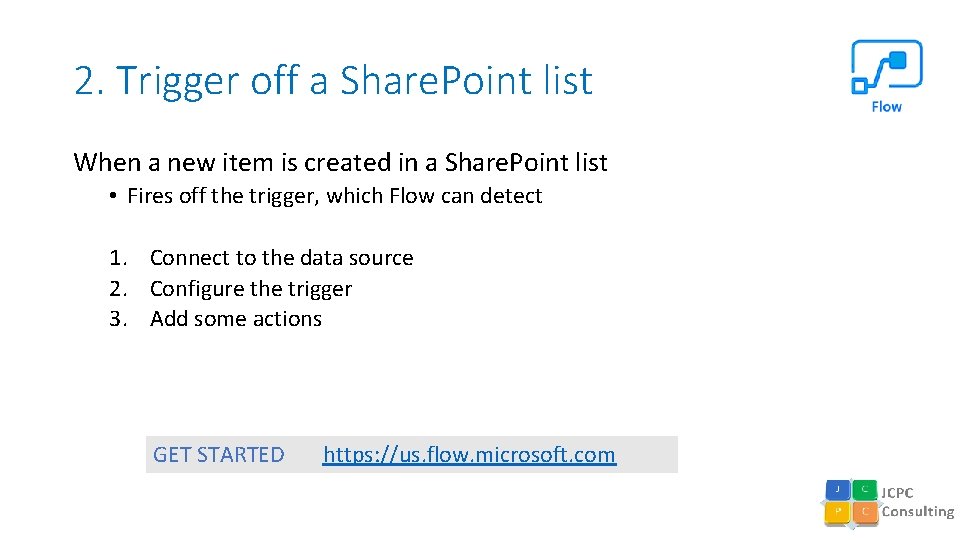
Task: Click the blue J square in JCPC logo
Action: click(x=837, y=490)
